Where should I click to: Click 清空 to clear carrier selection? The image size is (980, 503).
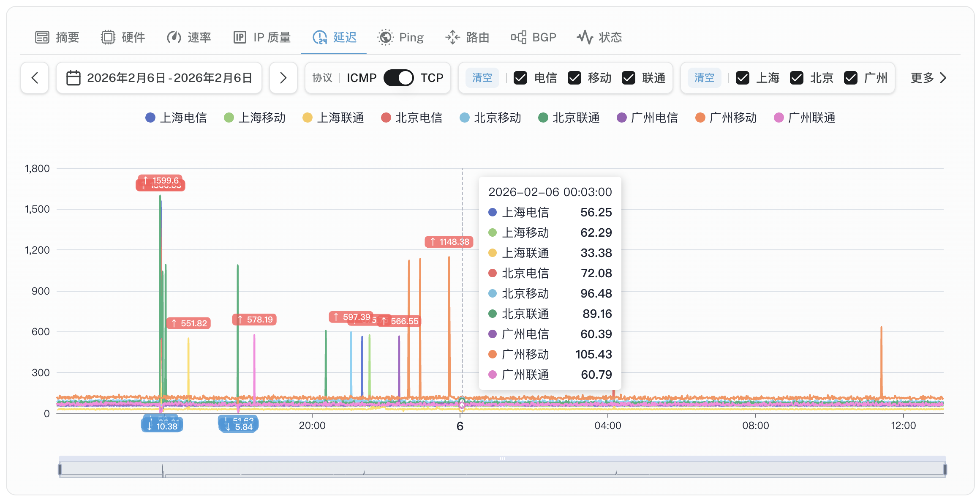482,77
